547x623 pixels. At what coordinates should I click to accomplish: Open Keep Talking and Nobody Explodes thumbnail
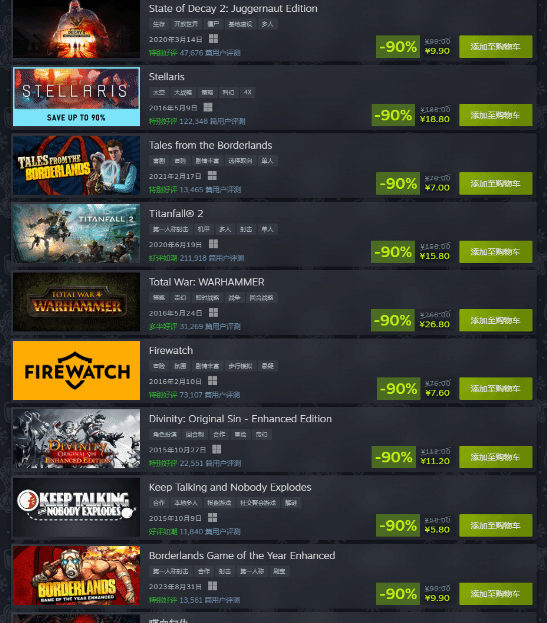[76, 507]
